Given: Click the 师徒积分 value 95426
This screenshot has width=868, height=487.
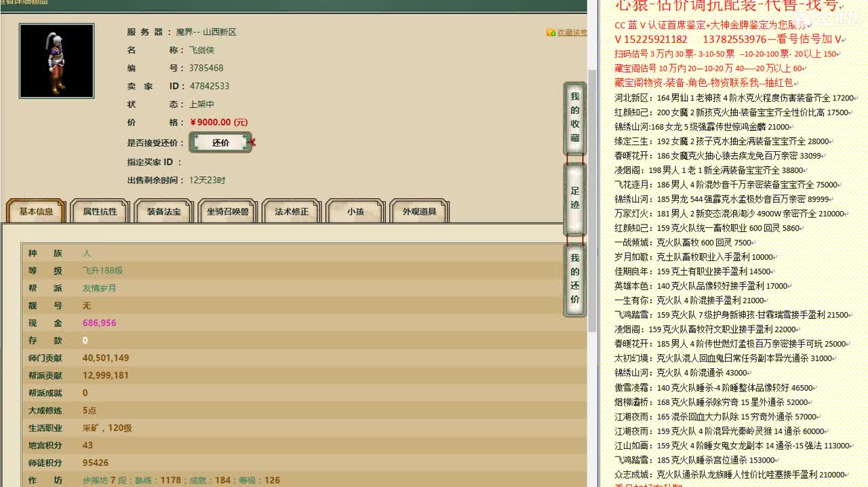Looking at the screenshot, I should point(96,463).
